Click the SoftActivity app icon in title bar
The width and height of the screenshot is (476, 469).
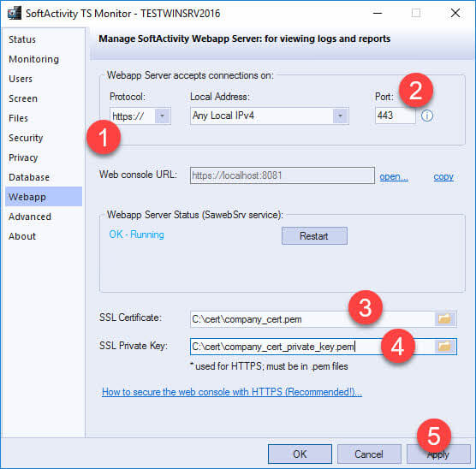pos(15,14)
